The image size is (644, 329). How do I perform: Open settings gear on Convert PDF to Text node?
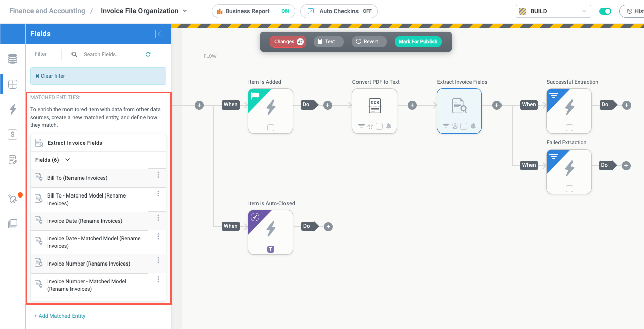point(371,127)
